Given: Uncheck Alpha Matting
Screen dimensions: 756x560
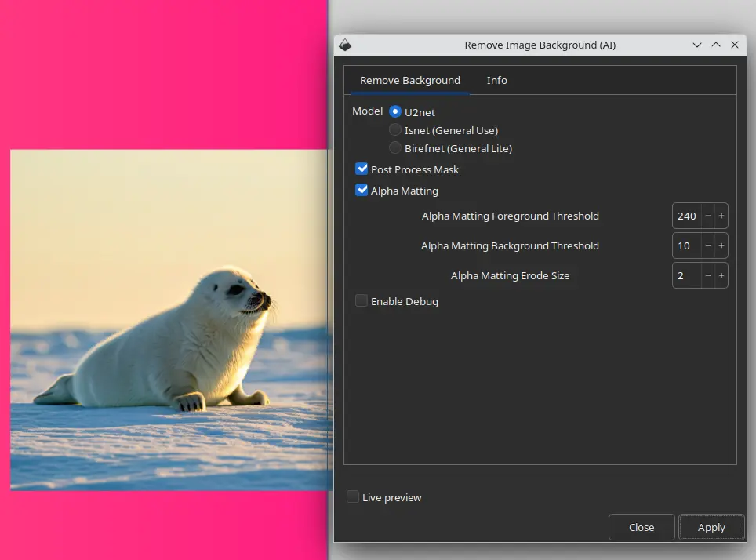Looking at the screenshot, I should (x=362, y=189).
